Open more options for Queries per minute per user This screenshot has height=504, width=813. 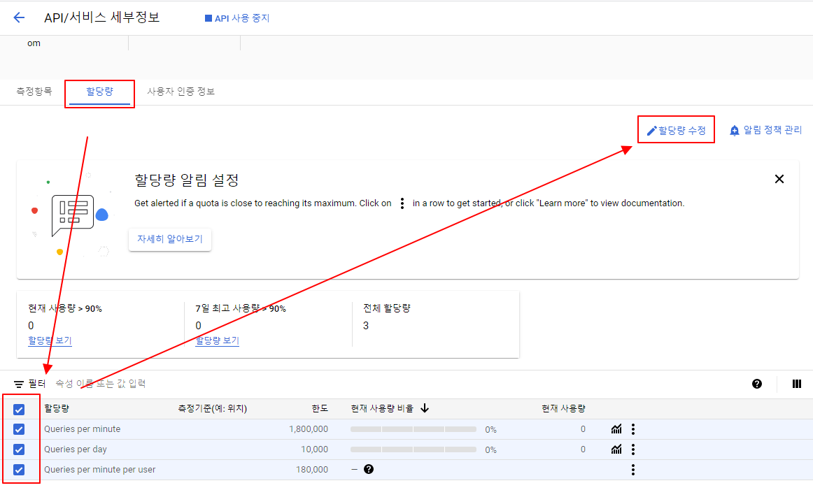633,470
